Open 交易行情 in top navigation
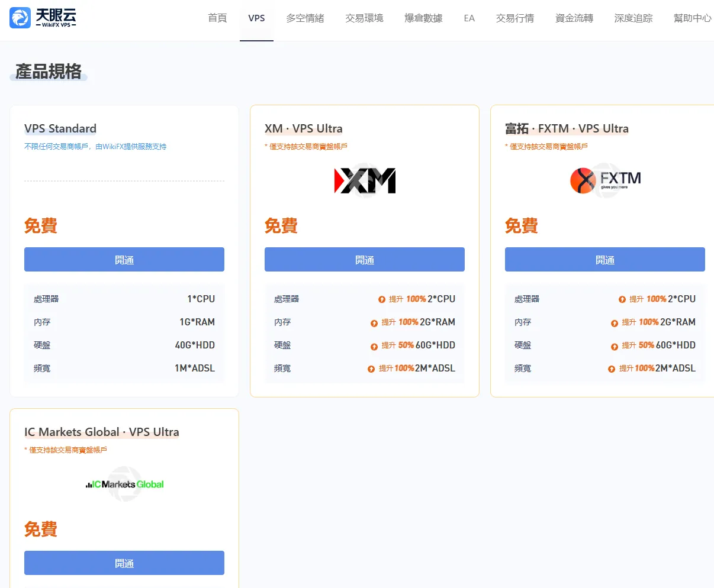This screenshot has width=714, height=588. (x=515, y=18)
